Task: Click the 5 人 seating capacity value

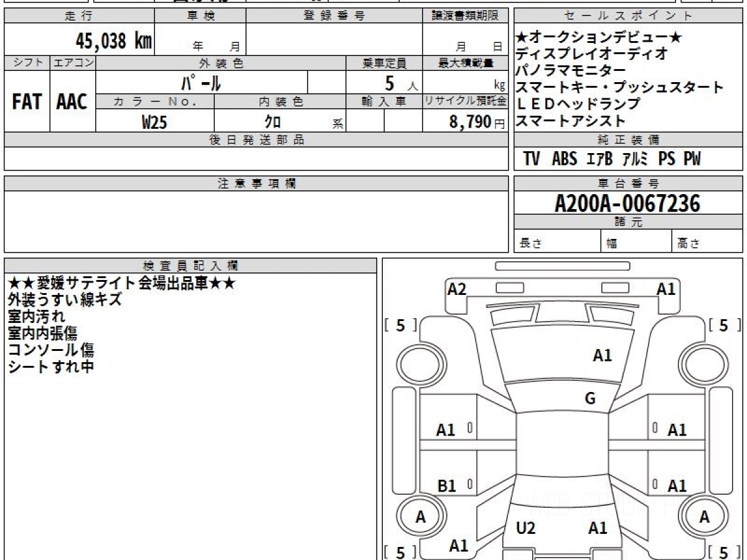Action: [x=402, y=83]
